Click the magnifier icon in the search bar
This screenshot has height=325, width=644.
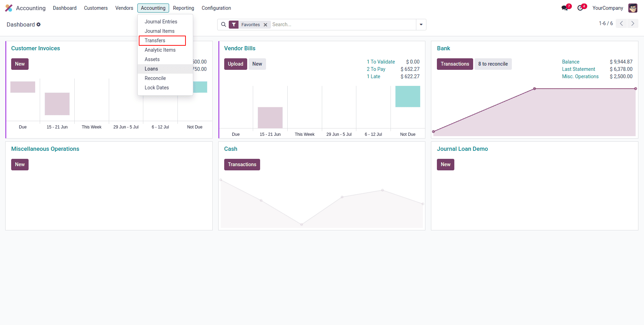click(223, 24)
